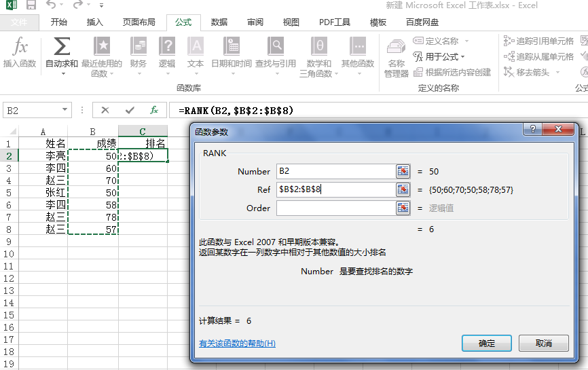Select cell with score 57
This screenshot has width=588, height=370.
[x=93, y=229]
